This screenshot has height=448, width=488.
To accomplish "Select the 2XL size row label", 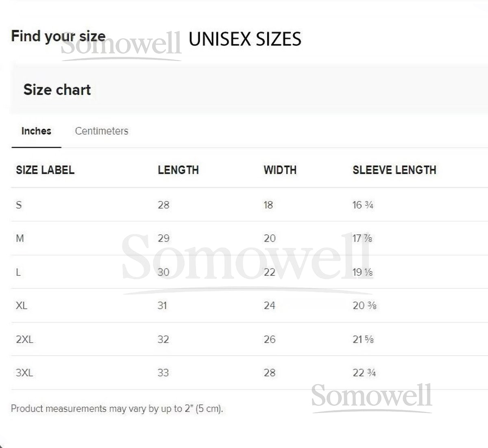I will (24, 339).
